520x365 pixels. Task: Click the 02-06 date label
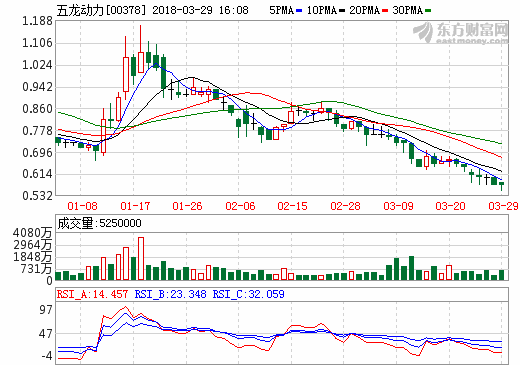240,206
